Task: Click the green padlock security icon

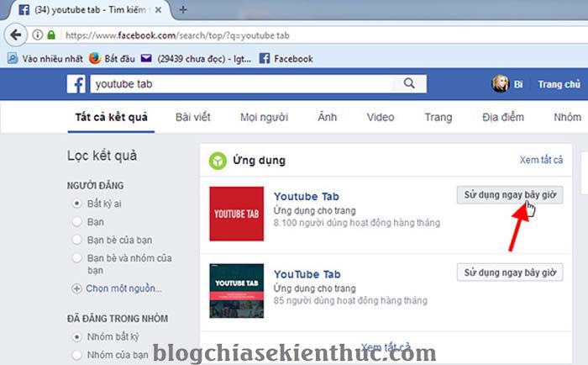Action: pos(51,35)
